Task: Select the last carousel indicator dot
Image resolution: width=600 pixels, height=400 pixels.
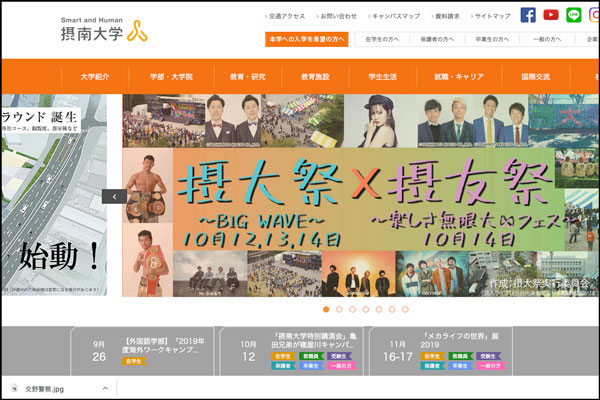Action: point(405,309)
